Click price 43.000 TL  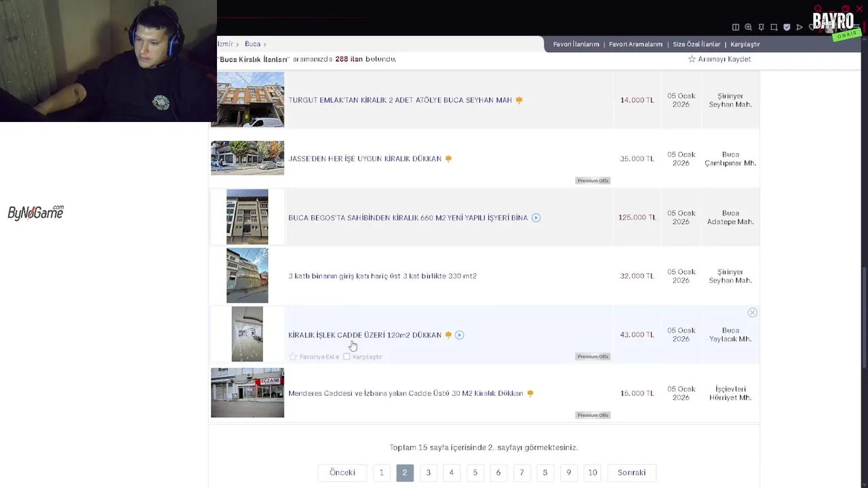637,335
